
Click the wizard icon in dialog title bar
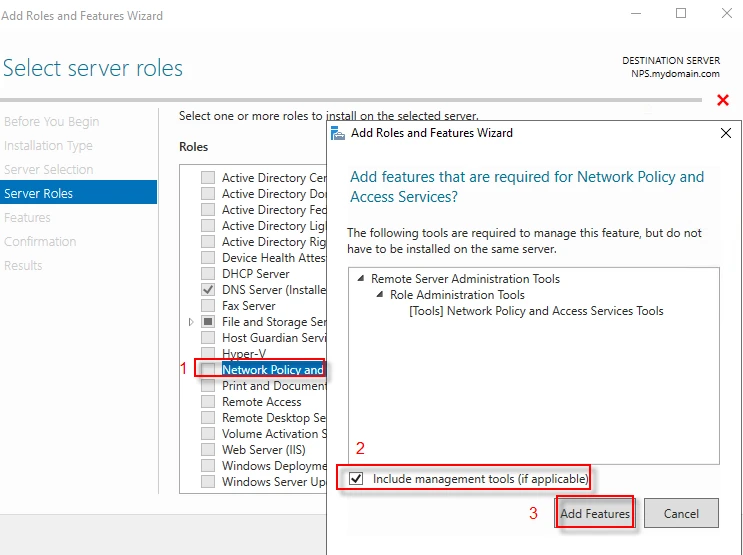point(338,133)
